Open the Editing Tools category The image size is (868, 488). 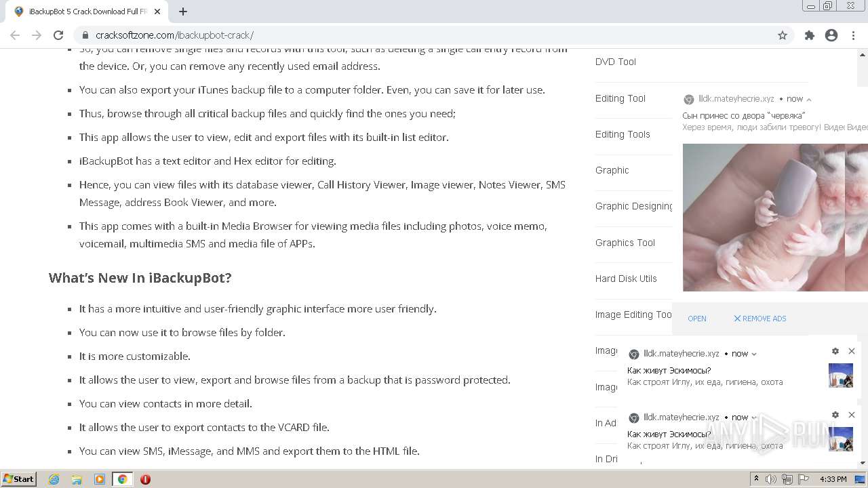[623, 134]
